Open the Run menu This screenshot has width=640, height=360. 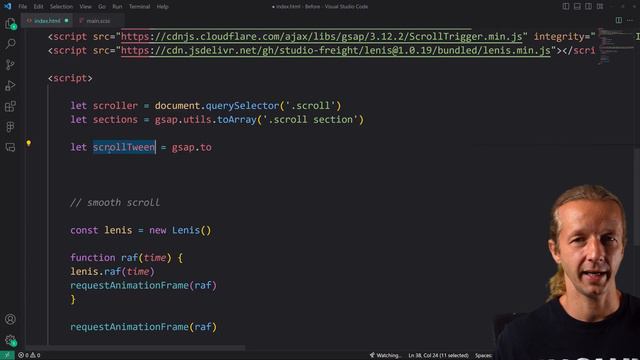117,7
